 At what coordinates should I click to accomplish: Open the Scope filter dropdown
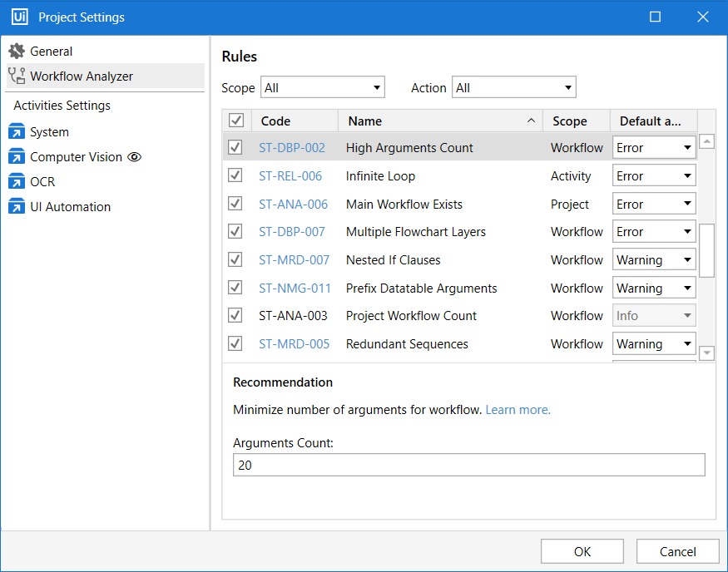coord(323,87)
